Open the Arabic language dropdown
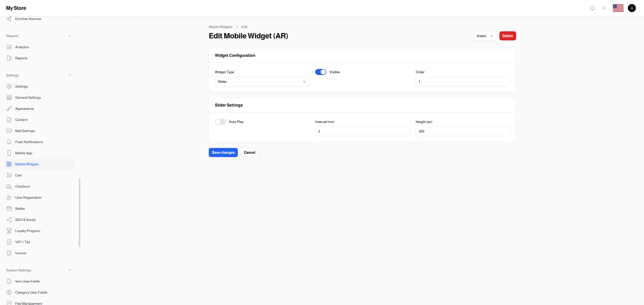This screenshot has width=644, height=305. [x=485, y=36]
